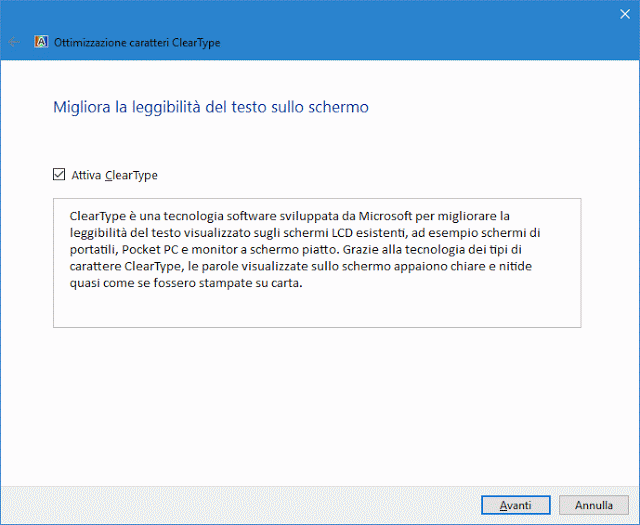Click the title 'Ottimizzazione caratteri ClearType'
The image size is (640, 525).
pyautogui.click(x=137, y=43)
